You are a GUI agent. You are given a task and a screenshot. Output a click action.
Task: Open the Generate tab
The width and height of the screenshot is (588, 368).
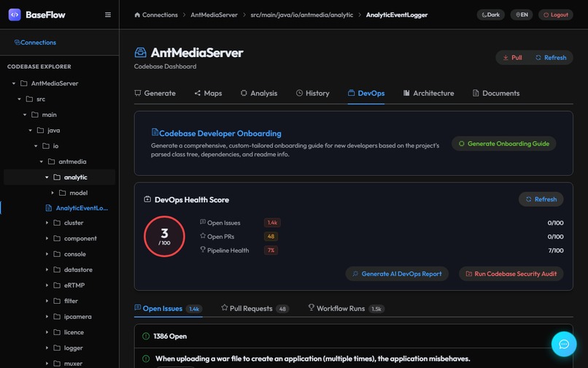[155, 93]
